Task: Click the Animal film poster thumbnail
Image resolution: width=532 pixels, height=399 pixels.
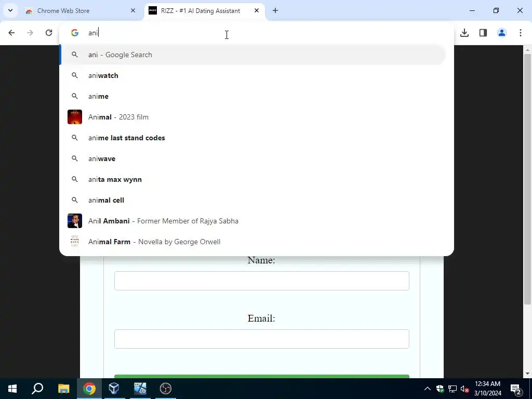Action: 75,117
